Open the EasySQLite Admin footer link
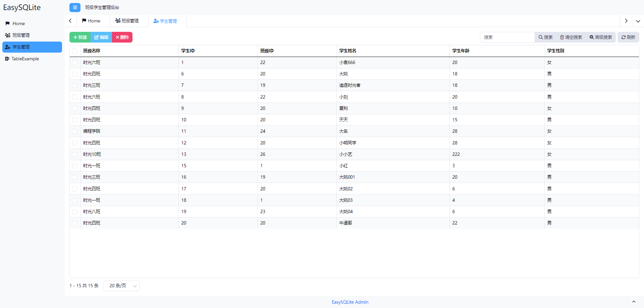644x308 pixels. point(350,302)
